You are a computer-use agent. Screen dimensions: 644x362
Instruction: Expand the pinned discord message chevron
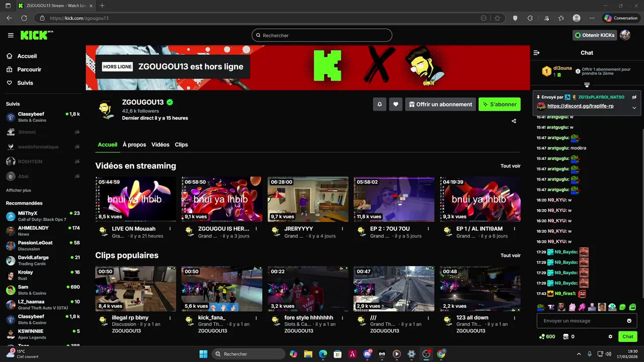(634, 108)
